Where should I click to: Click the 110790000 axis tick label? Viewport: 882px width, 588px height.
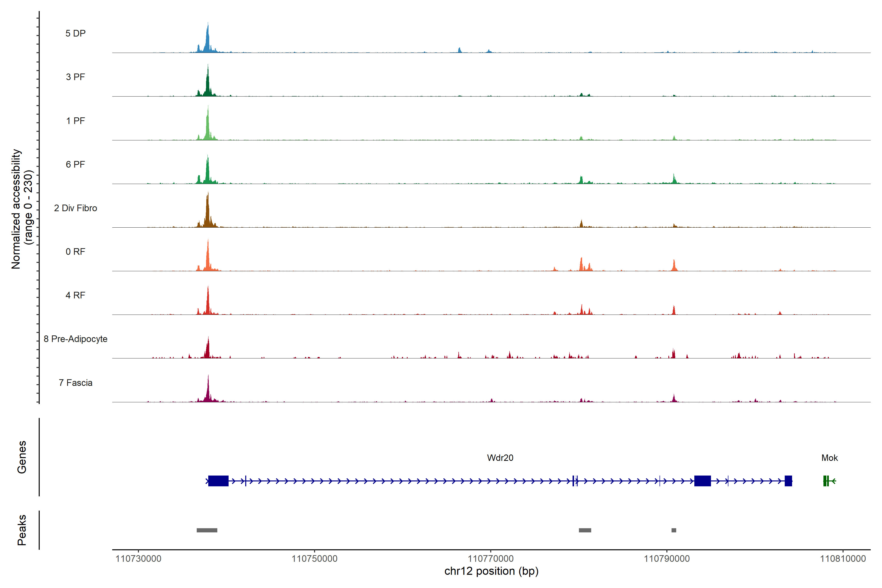(666, 559)
